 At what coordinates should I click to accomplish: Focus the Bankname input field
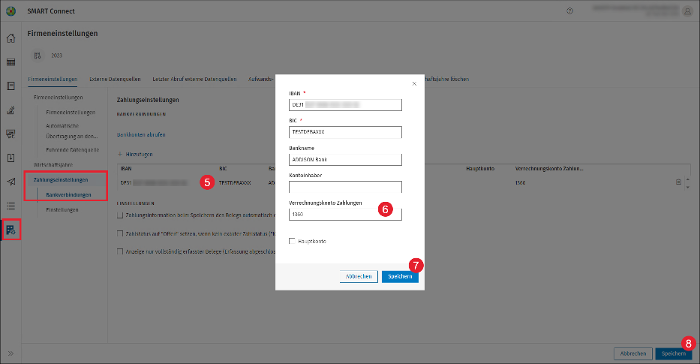[345, 159]
